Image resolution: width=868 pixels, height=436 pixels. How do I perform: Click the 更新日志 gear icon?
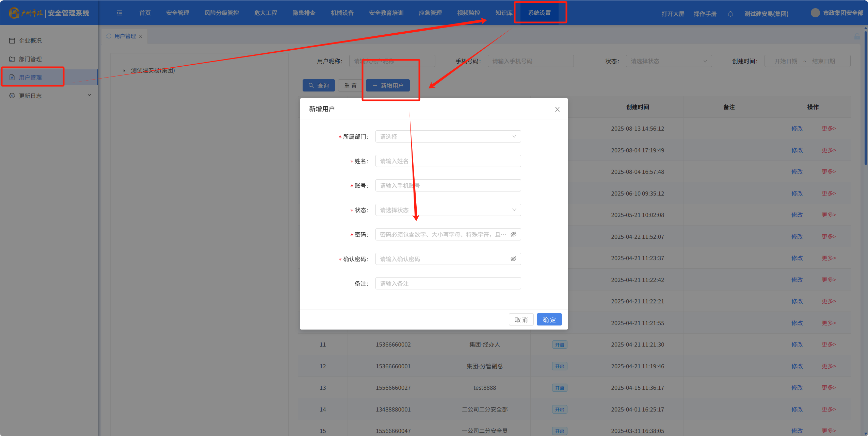12,96
